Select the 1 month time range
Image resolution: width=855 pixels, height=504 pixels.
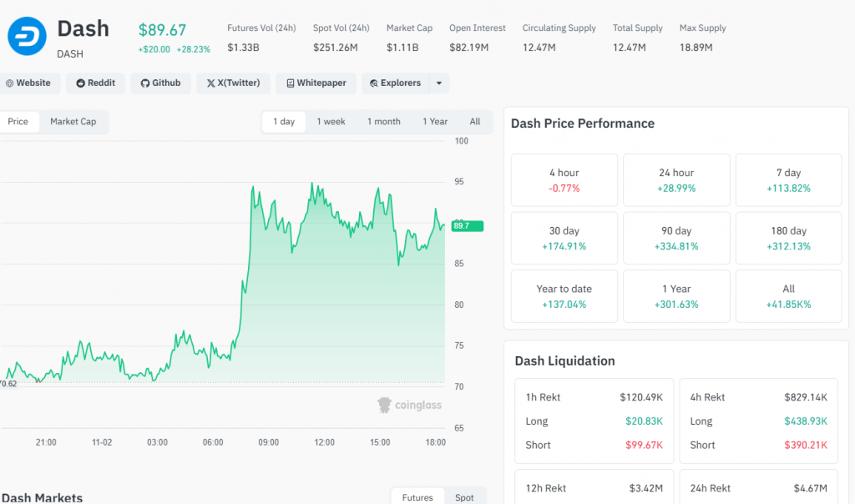383,122
